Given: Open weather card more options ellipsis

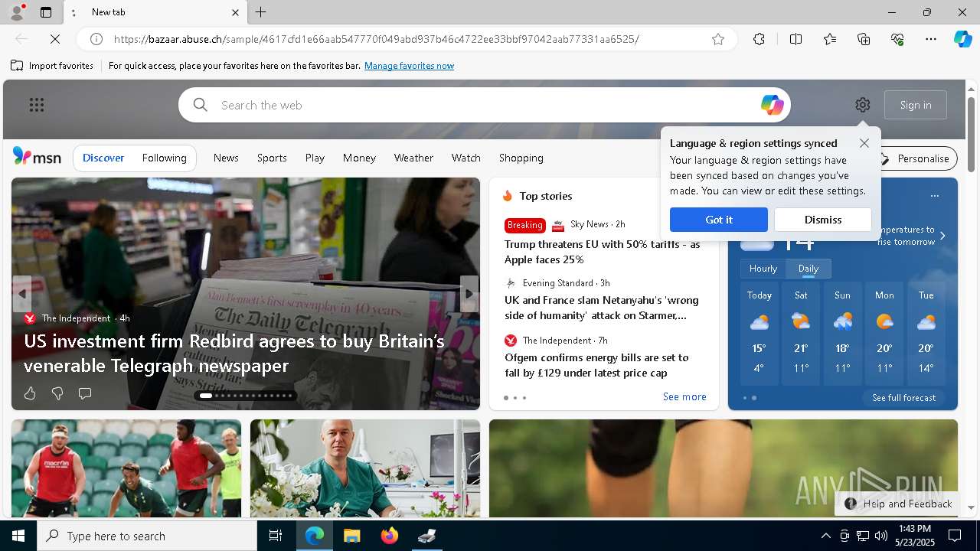Looking at the screenshot, I should coord(934,196).
